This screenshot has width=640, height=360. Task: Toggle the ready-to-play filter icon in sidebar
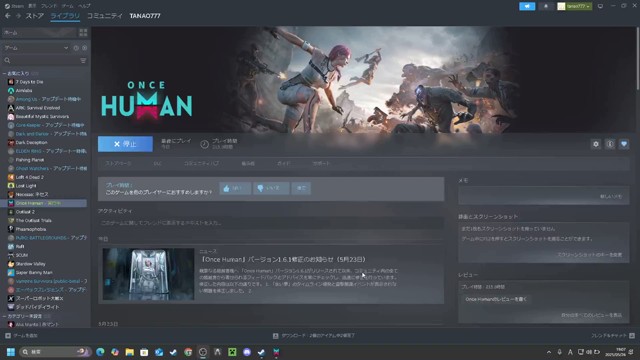click(84, 48)
